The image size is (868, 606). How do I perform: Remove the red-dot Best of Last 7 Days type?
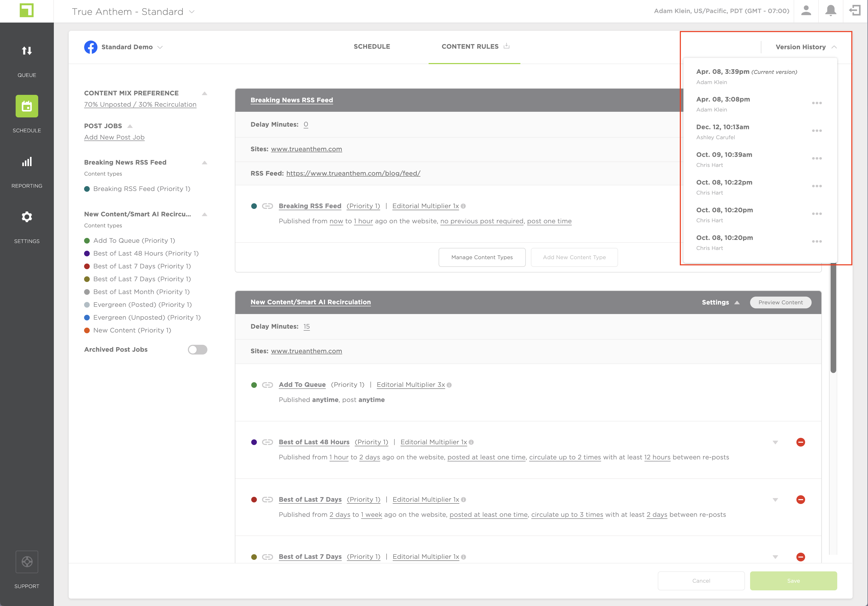(800, 500)
